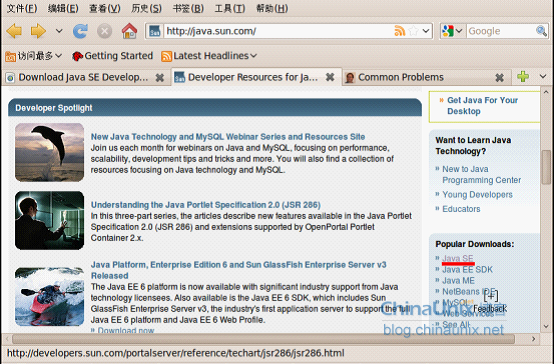Open the address bar URL history dropdown
The image size is (554, 364).
tap(426, 31)
